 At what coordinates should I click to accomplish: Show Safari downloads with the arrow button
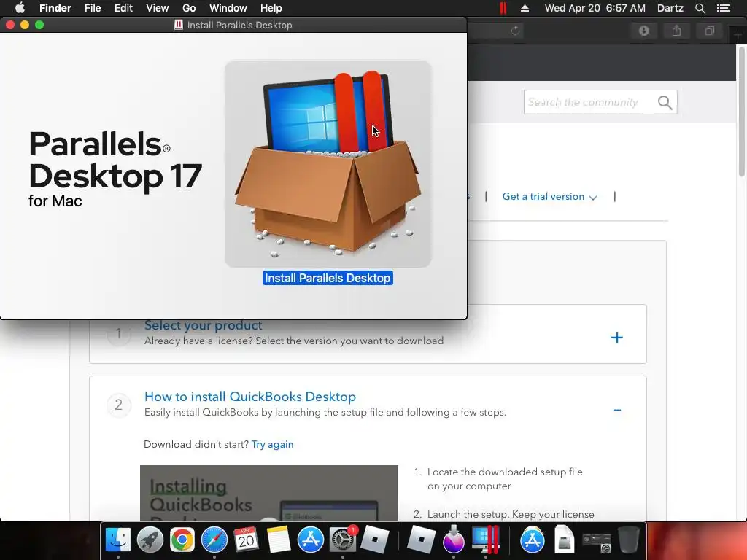(644, 31)
